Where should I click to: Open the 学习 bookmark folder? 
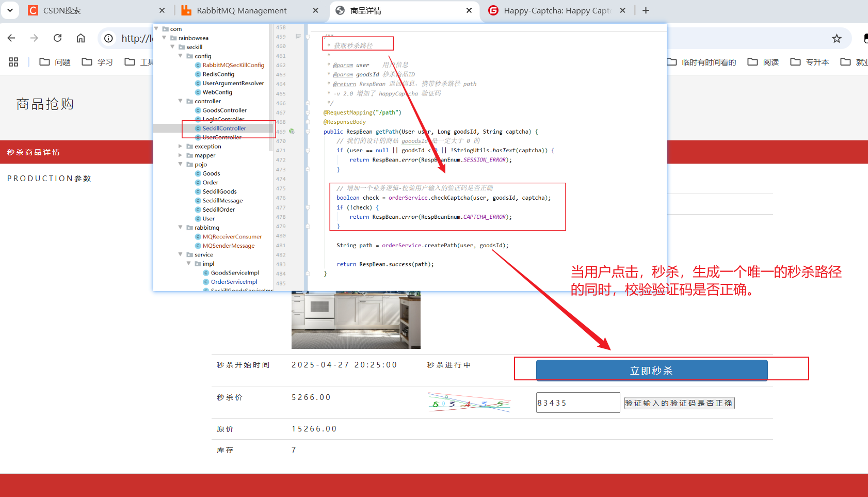[98, 62]
